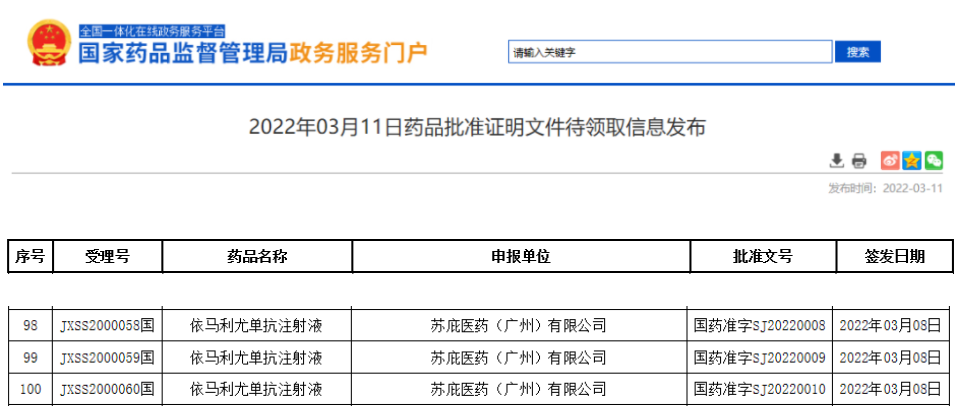Select acceptance number JXSS2000058国
The height and width of the screenshot is (417, 966).
[108, 326]
